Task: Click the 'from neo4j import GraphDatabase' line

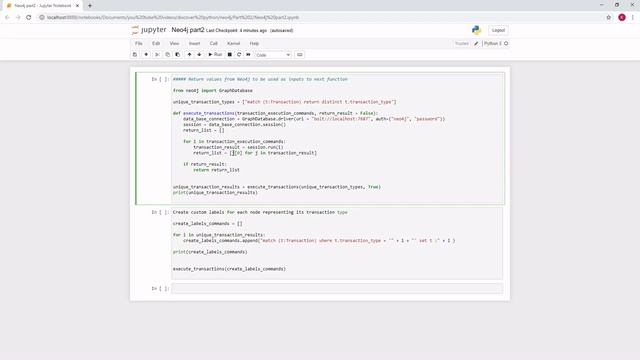Action: tap(213, 91)
